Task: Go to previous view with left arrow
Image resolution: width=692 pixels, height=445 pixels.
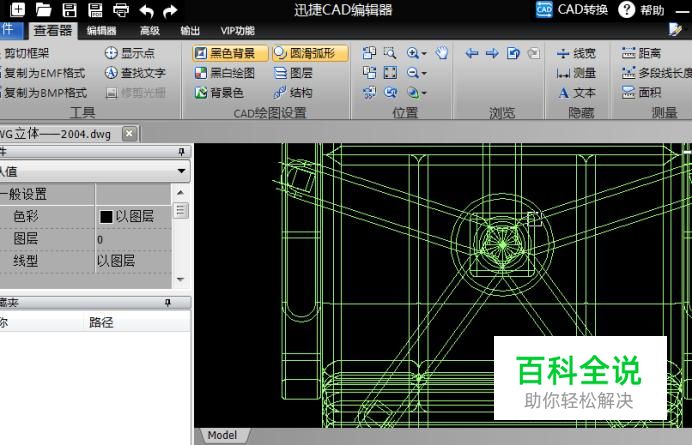Action: [x=472, y=53]
